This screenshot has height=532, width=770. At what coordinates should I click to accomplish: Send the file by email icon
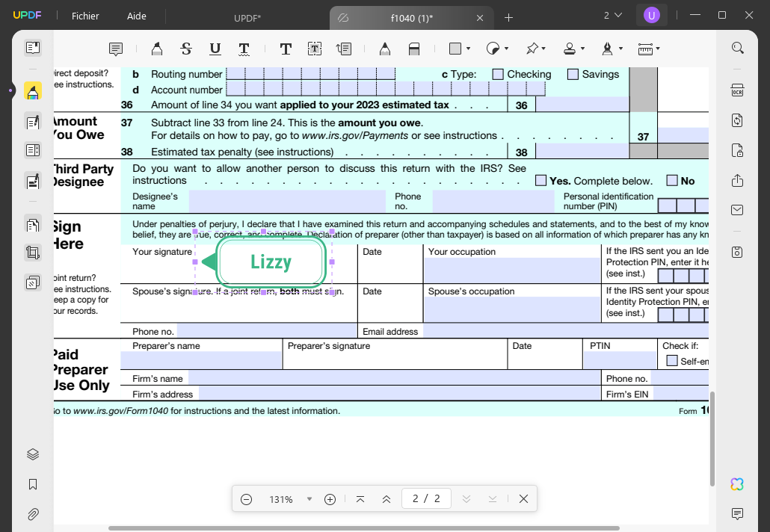(x=737, y=210)
